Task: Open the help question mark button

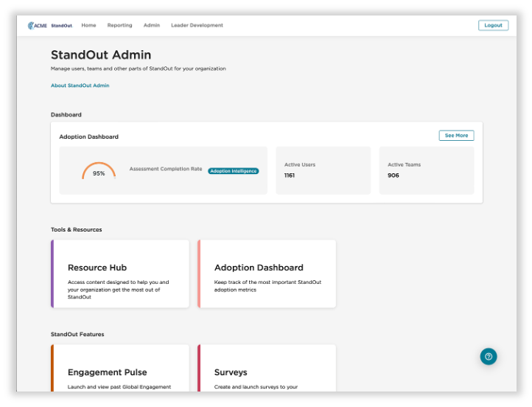Action: 489,356
